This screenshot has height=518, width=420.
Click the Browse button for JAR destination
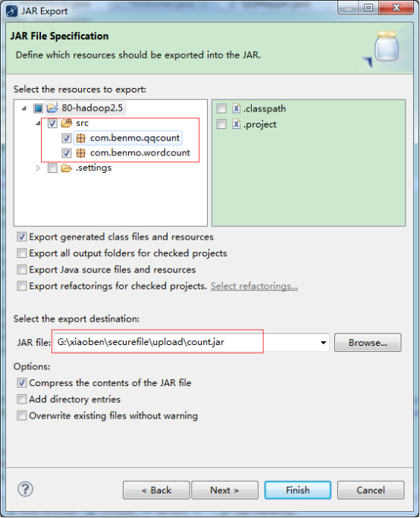[x=368, y=343]
